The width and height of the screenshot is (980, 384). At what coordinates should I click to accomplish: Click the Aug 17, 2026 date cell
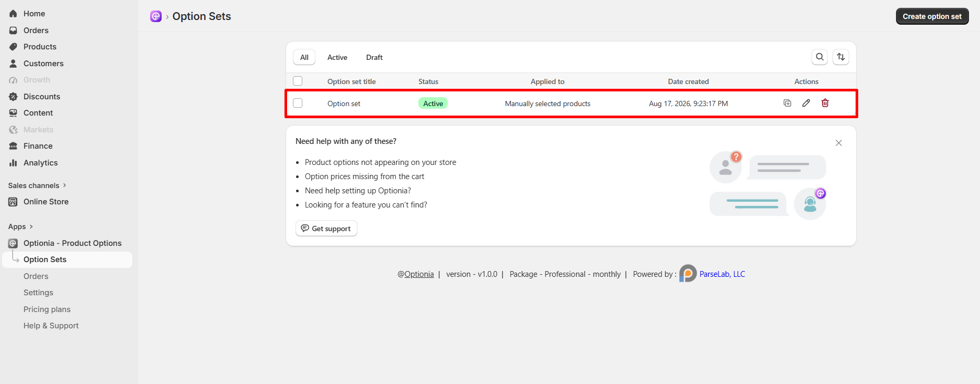(688, 103)
